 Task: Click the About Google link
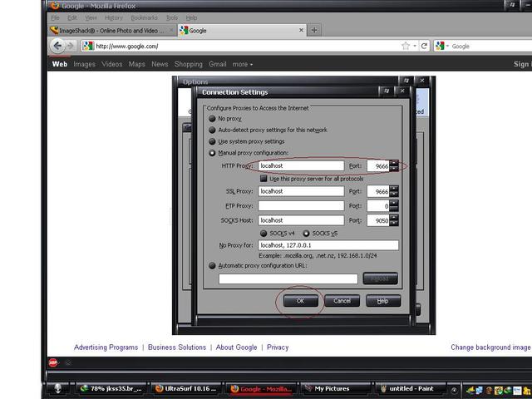pos(236,347)
